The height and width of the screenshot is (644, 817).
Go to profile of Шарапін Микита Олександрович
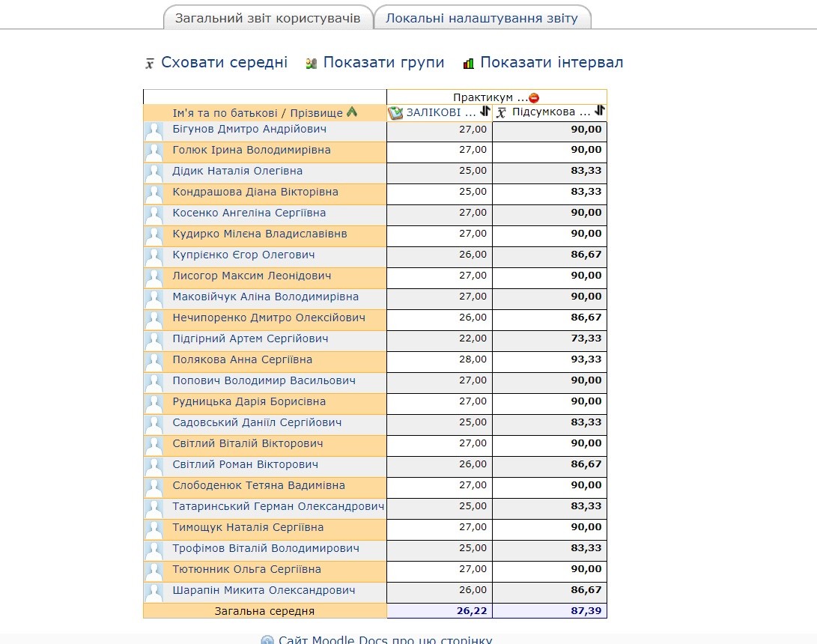coord(264,590)
